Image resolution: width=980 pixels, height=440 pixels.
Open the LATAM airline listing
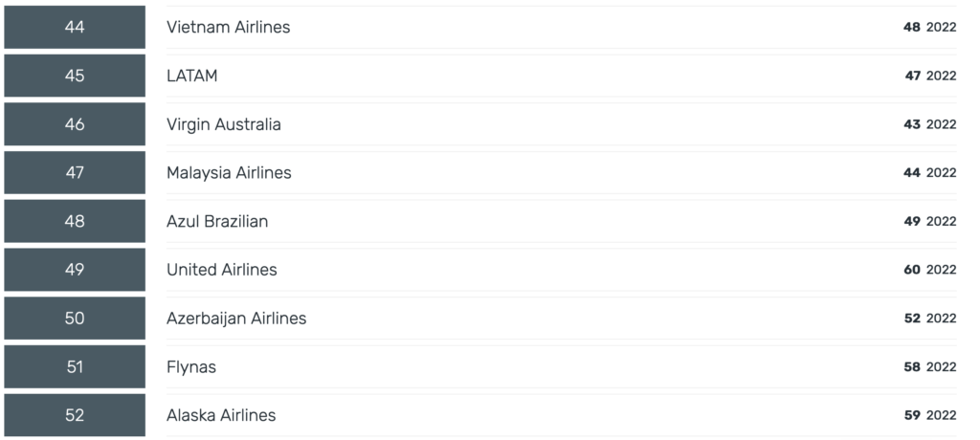coord(191,76)
